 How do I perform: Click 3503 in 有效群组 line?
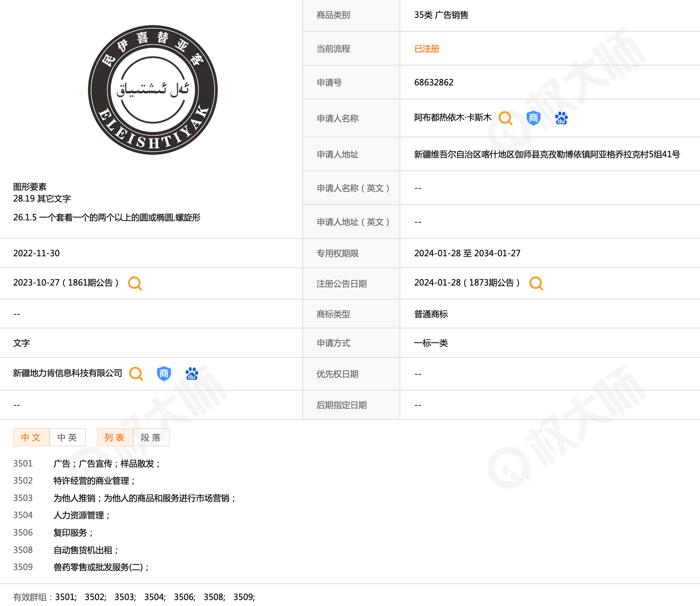(x=125, y=597)
